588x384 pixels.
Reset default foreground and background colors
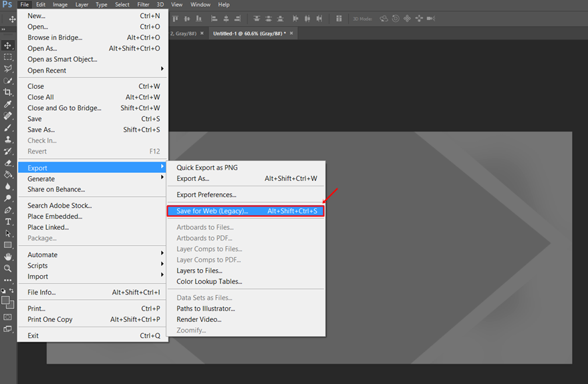pos(3,291)
